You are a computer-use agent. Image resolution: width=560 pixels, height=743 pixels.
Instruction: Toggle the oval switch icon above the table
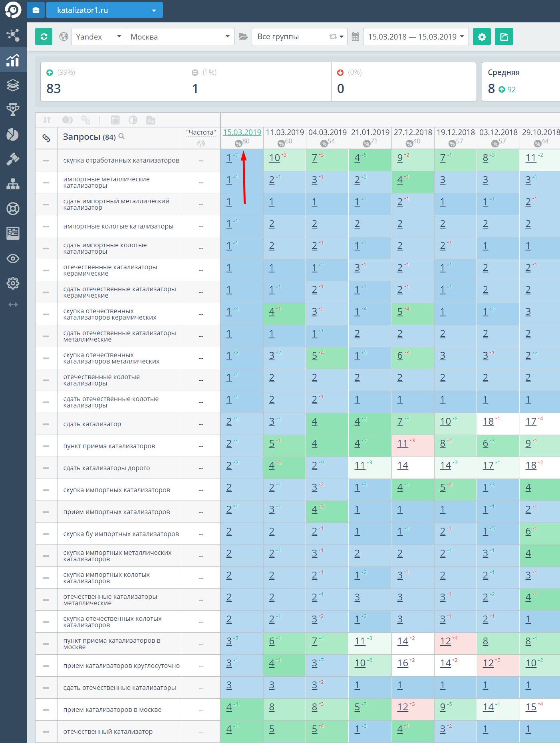(x=68, y=120)
